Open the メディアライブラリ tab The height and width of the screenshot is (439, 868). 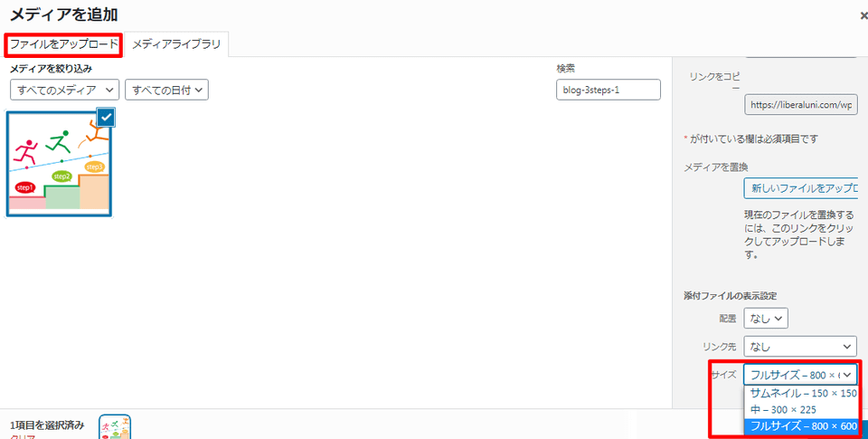point(176,44)
